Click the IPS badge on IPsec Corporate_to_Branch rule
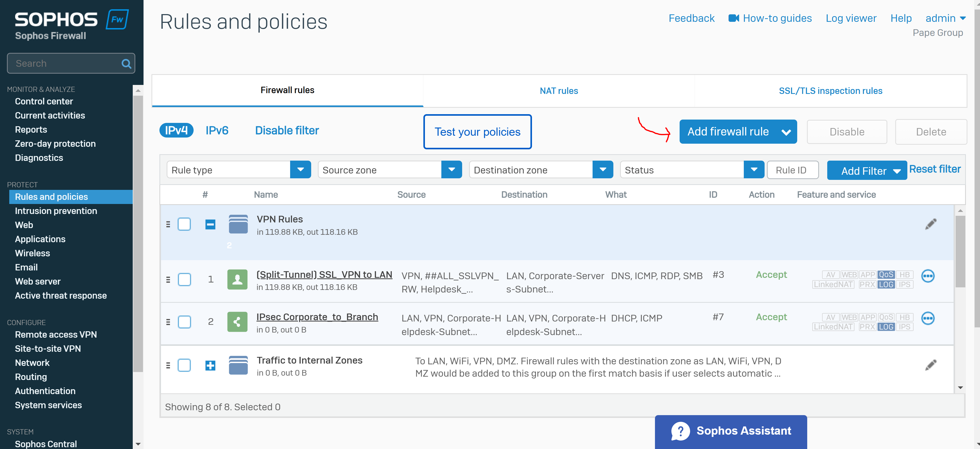This screenshot has height=449, width=980. coord(904,327)
